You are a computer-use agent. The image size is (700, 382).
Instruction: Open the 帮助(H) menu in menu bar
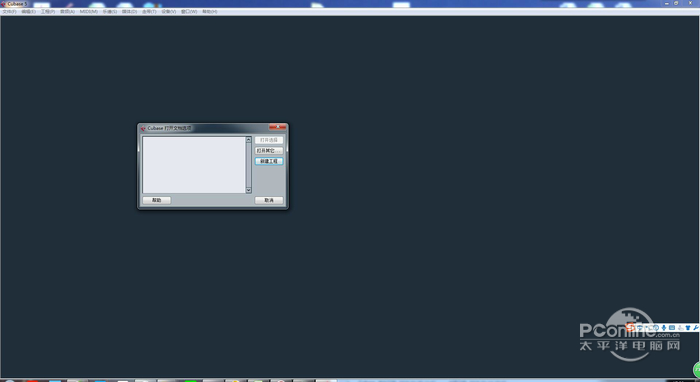[x=209, y=12]
